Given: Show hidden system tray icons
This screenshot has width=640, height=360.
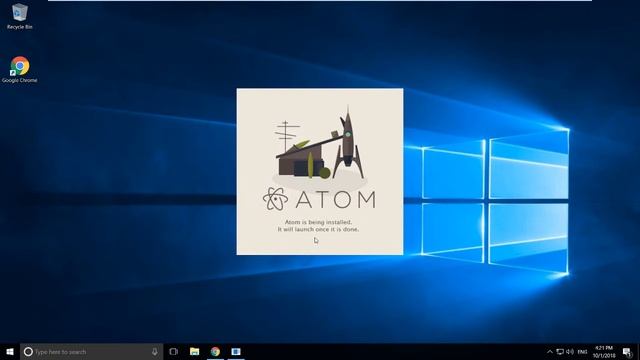Looking at the screenshot, I should click(x=550, y=352).
